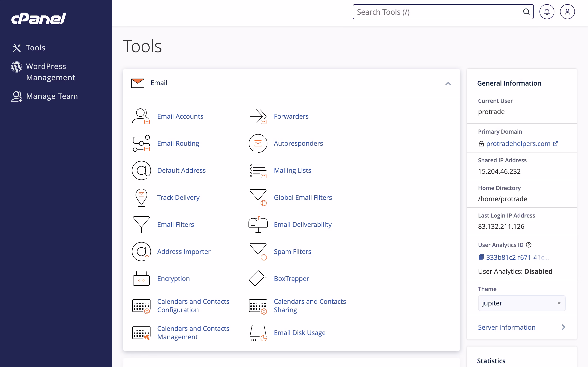Open the Default Address link

click(182, 170)
